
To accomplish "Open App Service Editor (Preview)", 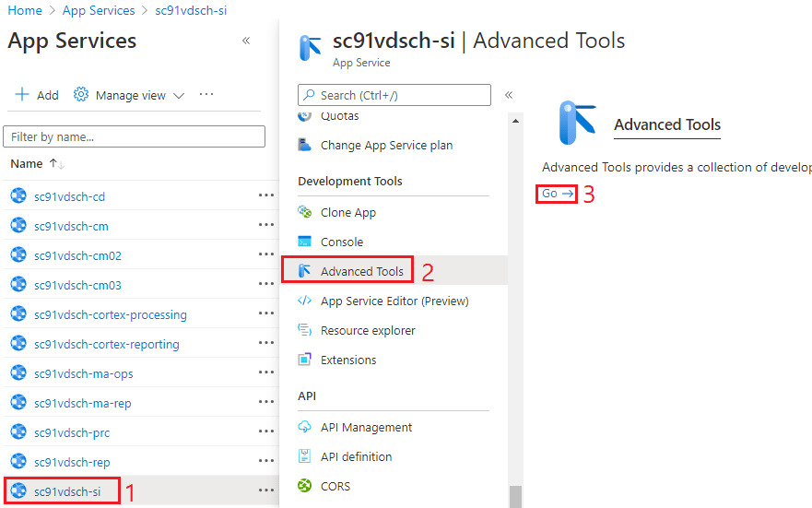I will 394,301.
